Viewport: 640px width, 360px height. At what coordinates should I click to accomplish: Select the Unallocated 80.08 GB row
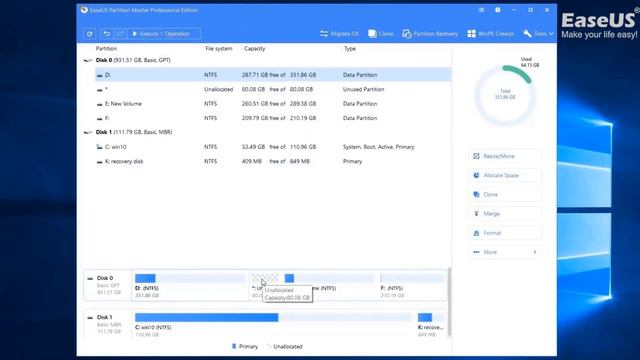273,89
